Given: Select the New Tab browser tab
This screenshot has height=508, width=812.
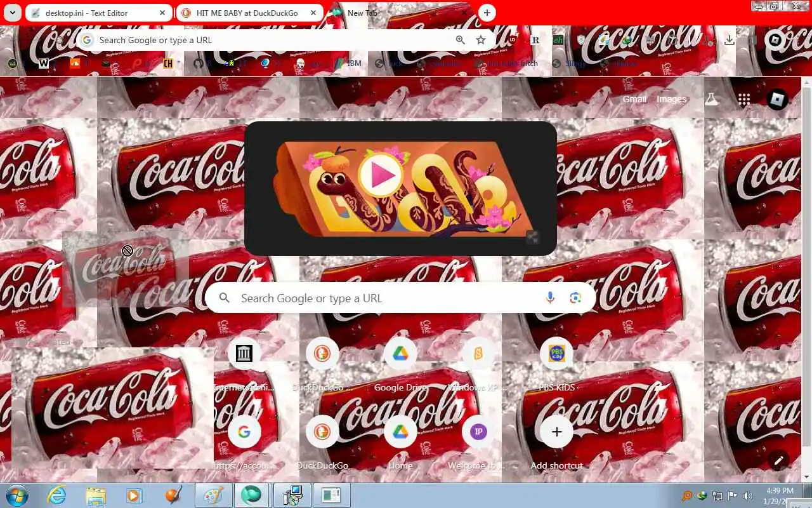Looking at the screenshot, I should click(400, 13).
